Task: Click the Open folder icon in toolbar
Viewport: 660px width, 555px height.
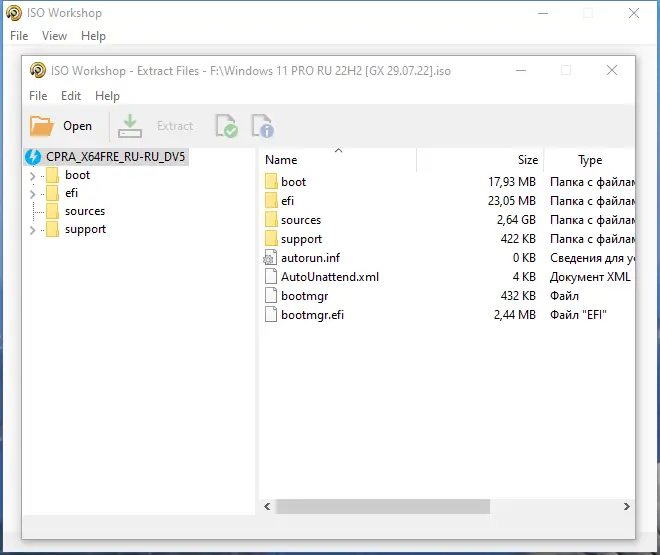Action: 42,126
